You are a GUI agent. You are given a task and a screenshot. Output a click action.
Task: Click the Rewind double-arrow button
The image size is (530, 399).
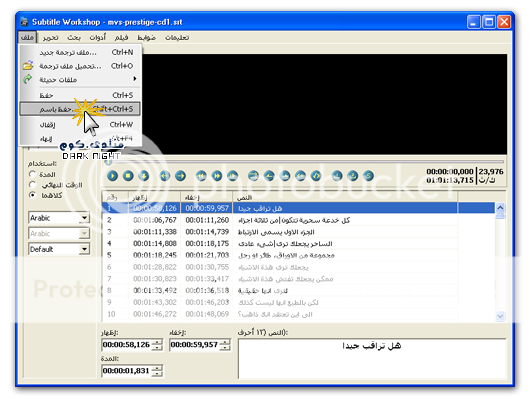[x=201, y=176]
